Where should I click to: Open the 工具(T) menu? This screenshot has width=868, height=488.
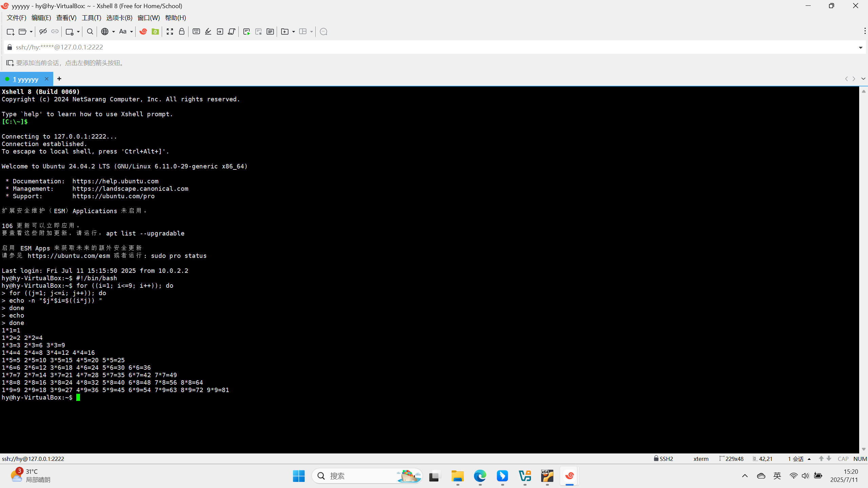pyautogui.click(x=91, y=18)
